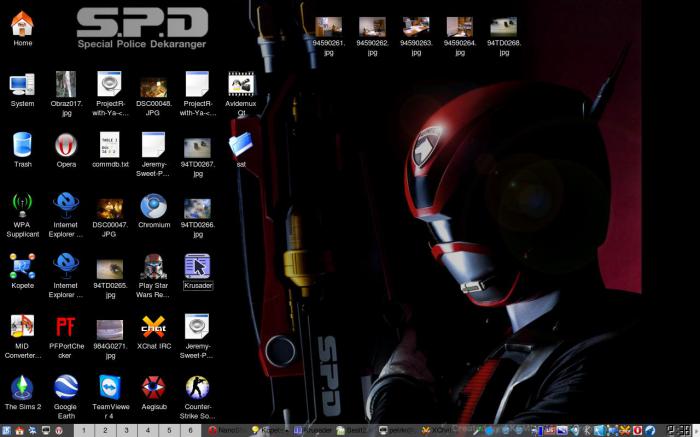Open the K menu launcher in the panel
The height and width of the screenshot is (437, 700).
(x=6, y=430)
